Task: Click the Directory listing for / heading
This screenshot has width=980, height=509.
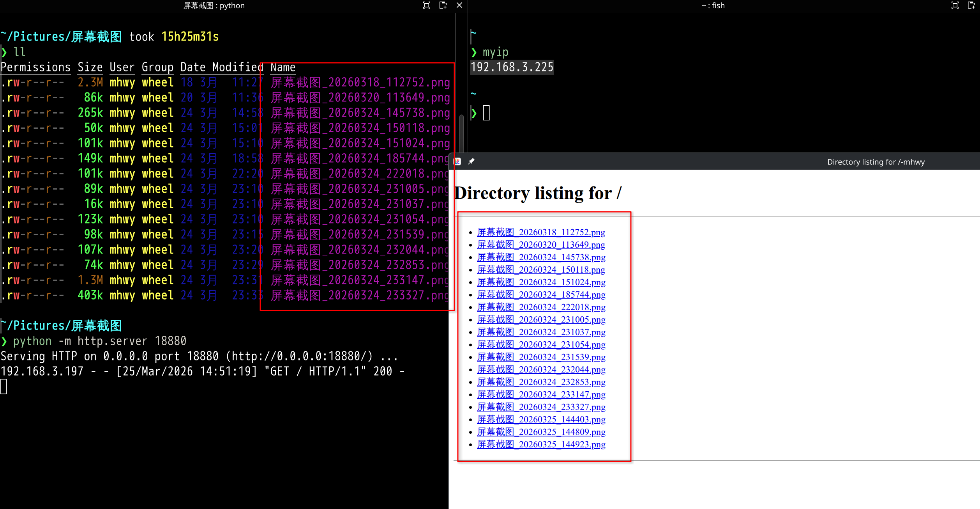Action: tap(538, 193)
